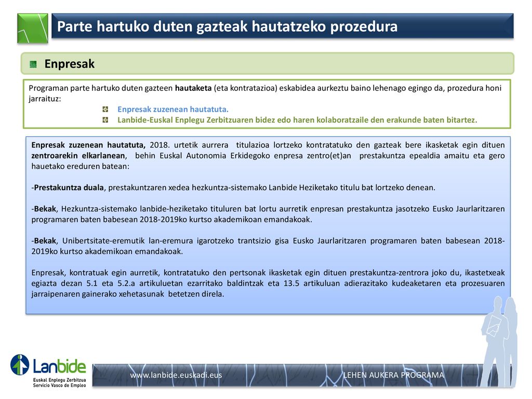Click the 'Enpresak' section heading

(69, 64)
